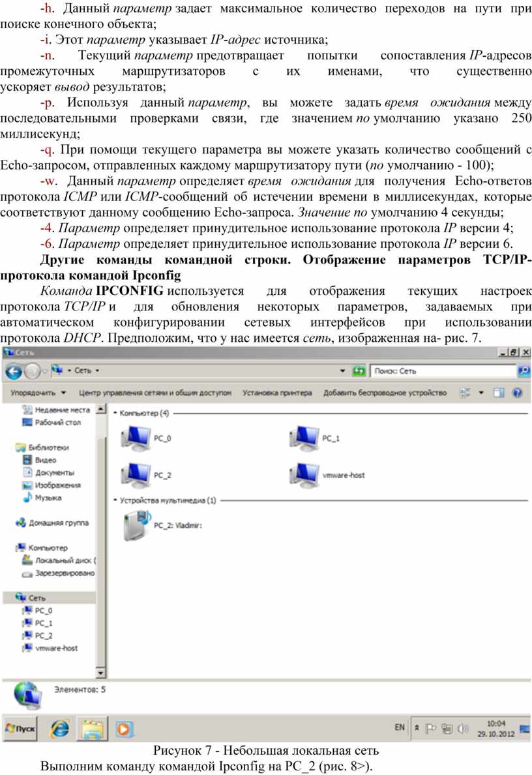The width and height of the screenshot is (532, 775).
Task: Open the Explorer folder taskbar icon
Action: point(92,729)
